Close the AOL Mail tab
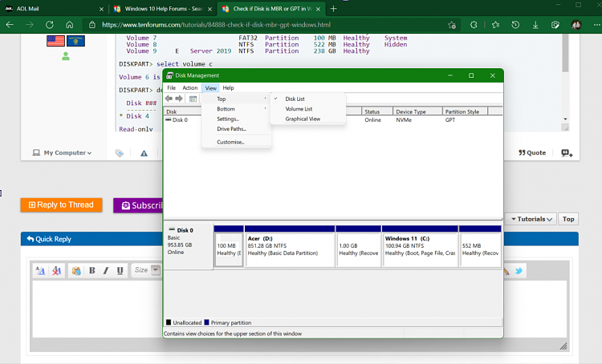This screenshot has width=602, height=364. coord(101,9)
